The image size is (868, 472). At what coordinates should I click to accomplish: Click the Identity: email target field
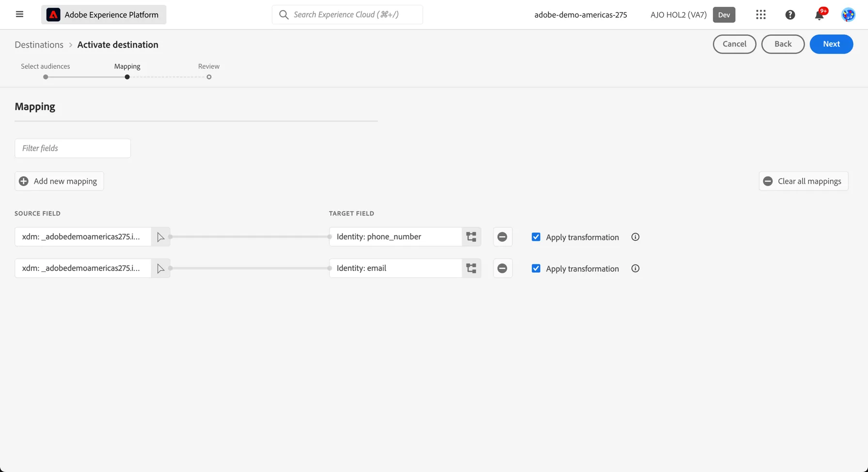click(x=396, y=268)
